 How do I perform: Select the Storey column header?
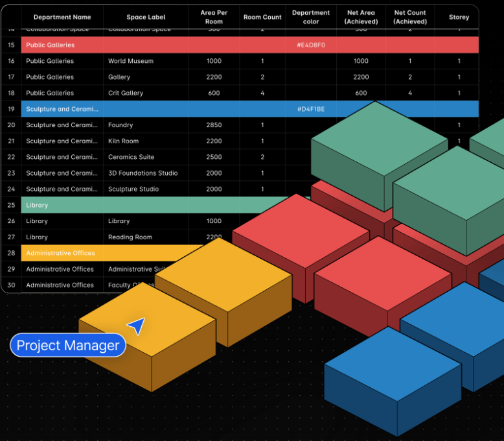459,18
